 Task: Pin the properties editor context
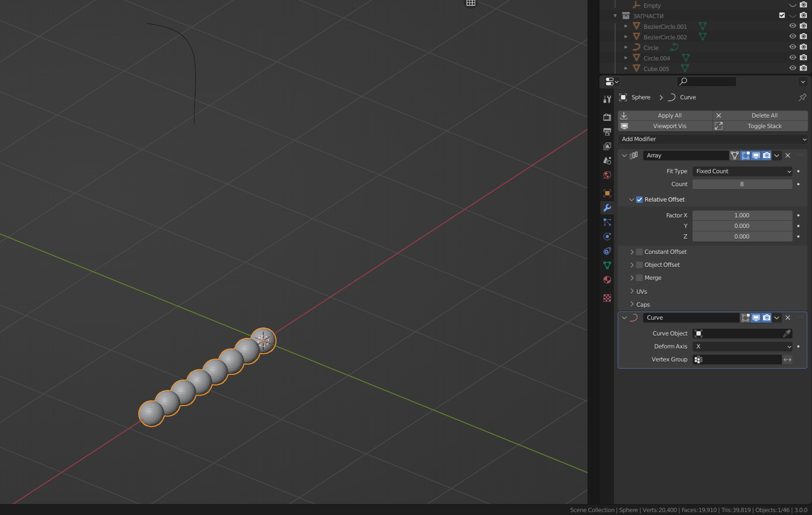[802, 97]
